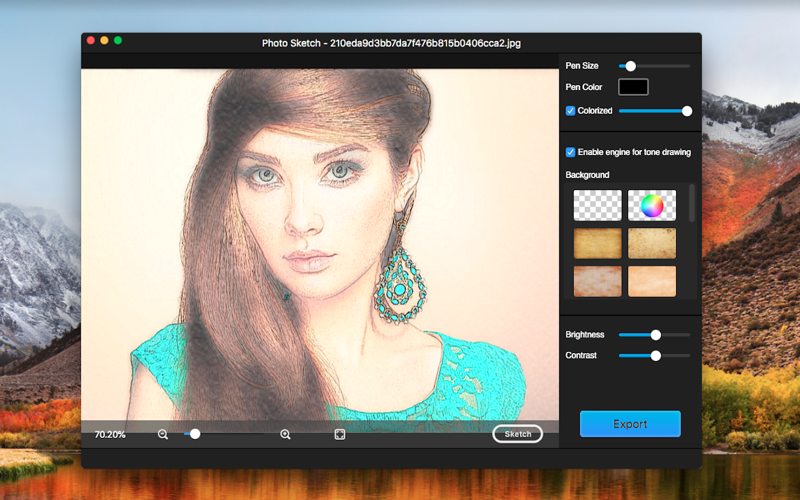Click the zoom level slider handle

coord(195,434)
